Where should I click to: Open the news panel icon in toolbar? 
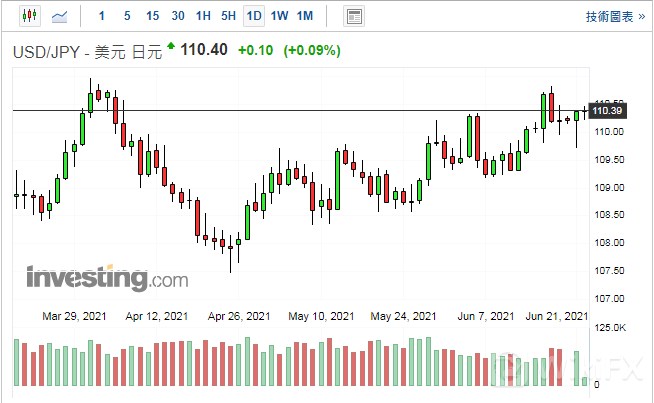click(353, 16)
